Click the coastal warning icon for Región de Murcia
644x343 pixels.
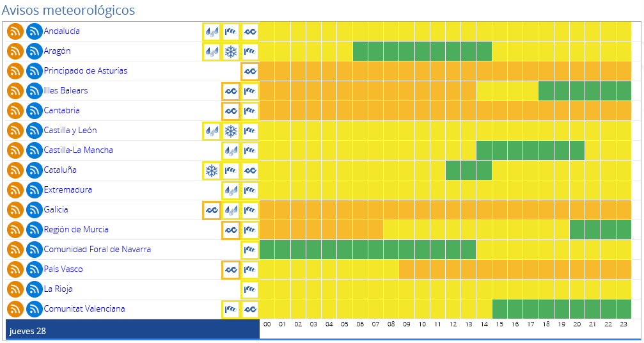click(231, 230)
